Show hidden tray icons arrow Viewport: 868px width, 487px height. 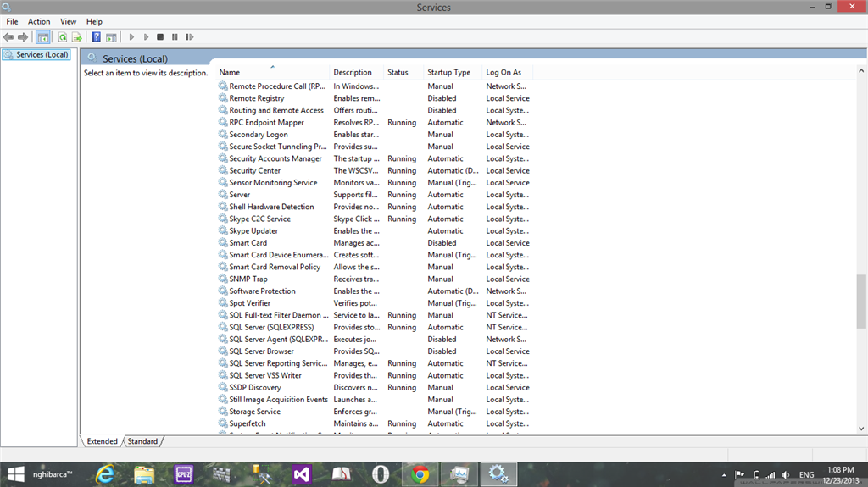pyautogui.click(x=724, y=475)
